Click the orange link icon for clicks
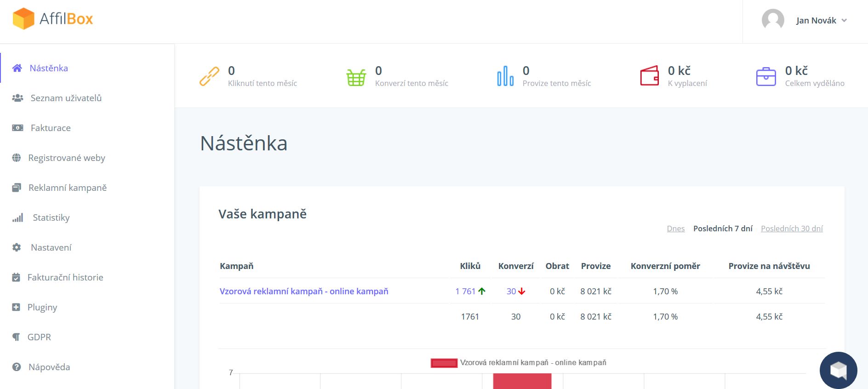The height and width of the screenshot is (389, 868). pos(209,76)
